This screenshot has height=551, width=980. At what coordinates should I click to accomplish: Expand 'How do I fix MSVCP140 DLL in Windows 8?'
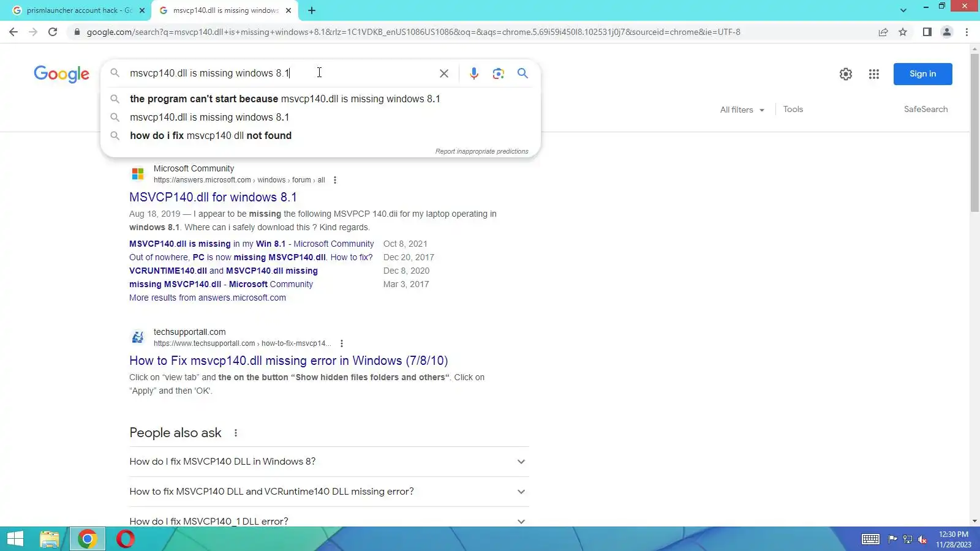329,462
